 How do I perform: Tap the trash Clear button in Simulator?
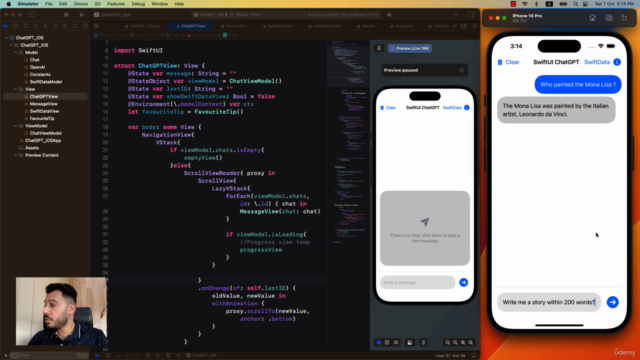point(508,62)
